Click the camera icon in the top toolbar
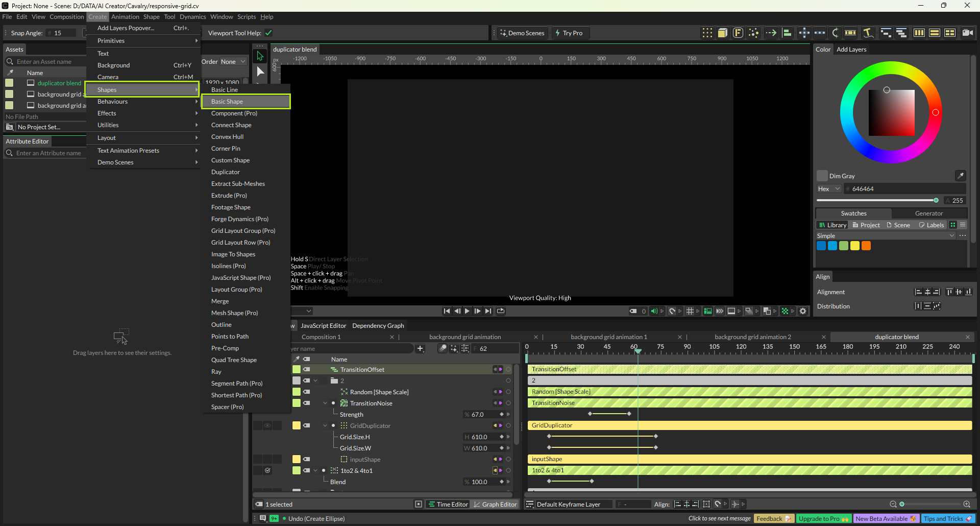The width and height of the screenshot is (980, 526). [x=967, y=33]
